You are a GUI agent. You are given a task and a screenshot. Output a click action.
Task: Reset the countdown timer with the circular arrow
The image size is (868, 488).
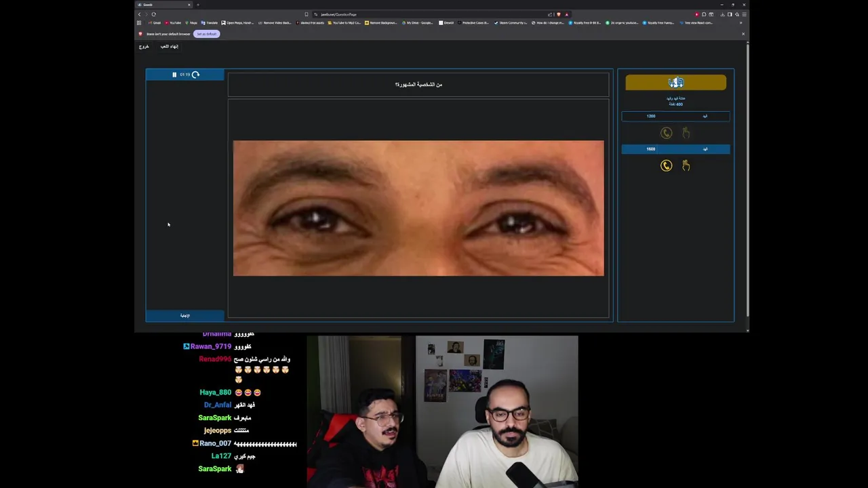[196, 75]
